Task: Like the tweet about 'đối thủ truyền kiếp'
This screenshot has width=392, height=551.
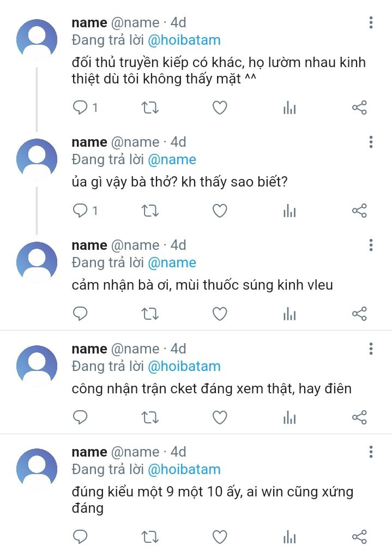Action: (x=220, y=107)
